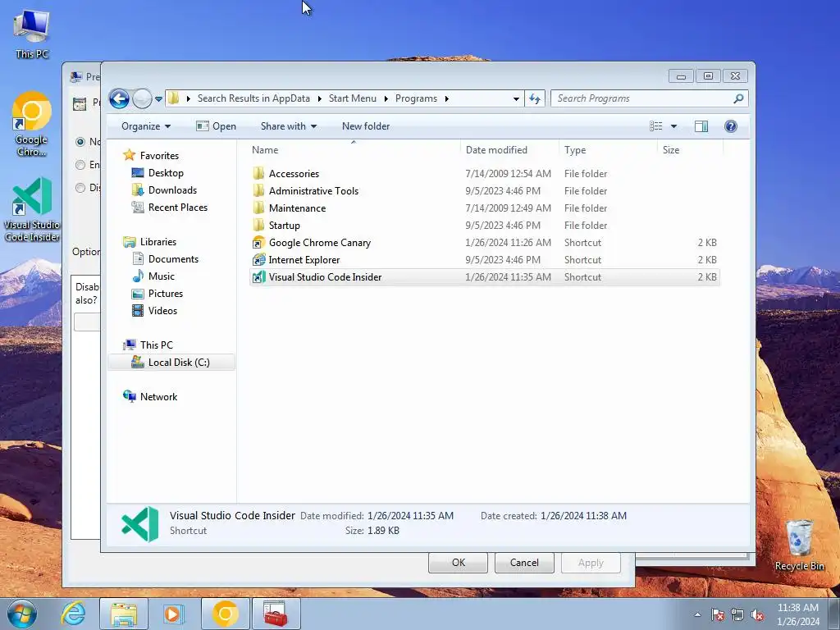
Task: Open the Organize menu
Action: click(146, 126)
